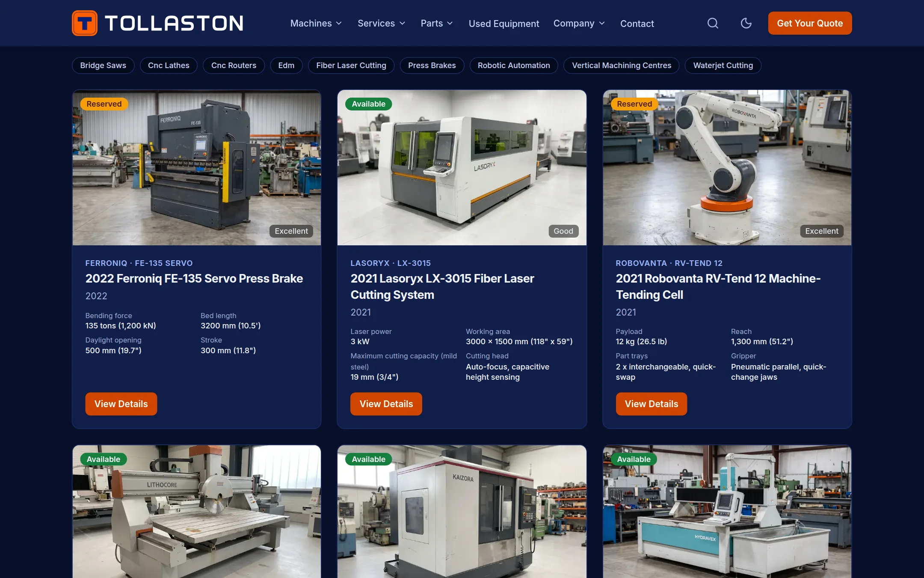Open 2021 Lasoryx LX-3015 Fiber Laser title

point(442,286)
